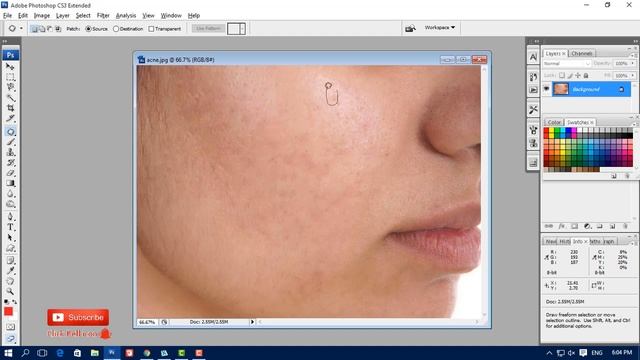Viewport: 640px width, 360px height.
Task: Switch to the Color tab
Action: point(554,122)
